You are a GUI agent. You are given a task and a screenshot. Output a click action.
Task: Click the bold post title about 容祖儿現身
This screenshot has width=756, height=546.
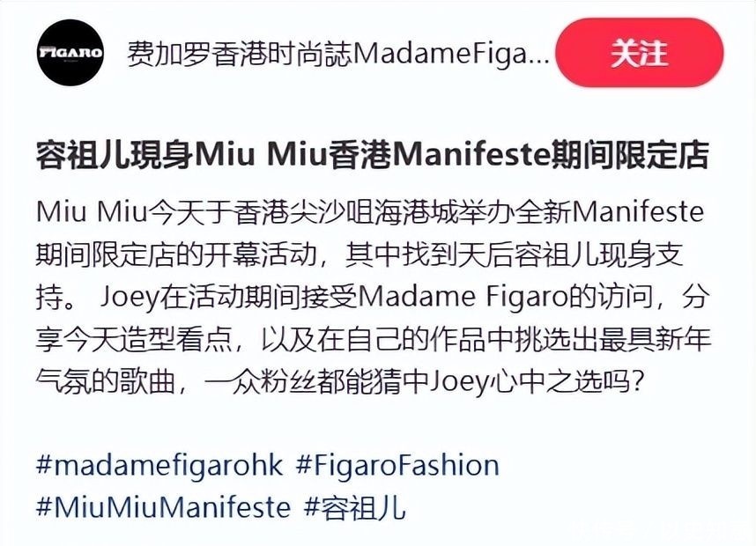[x=372, y=155]
